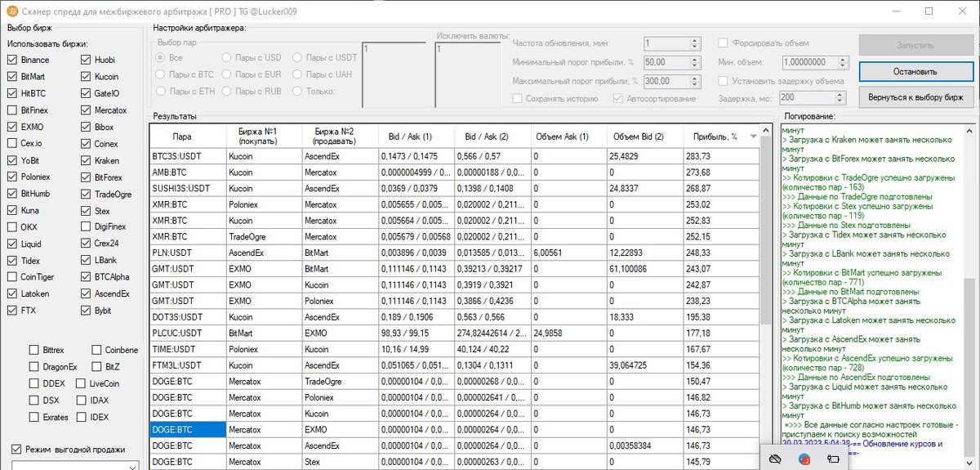Click the DOT3S:USDT pair cell

click(x=188, y=316)
